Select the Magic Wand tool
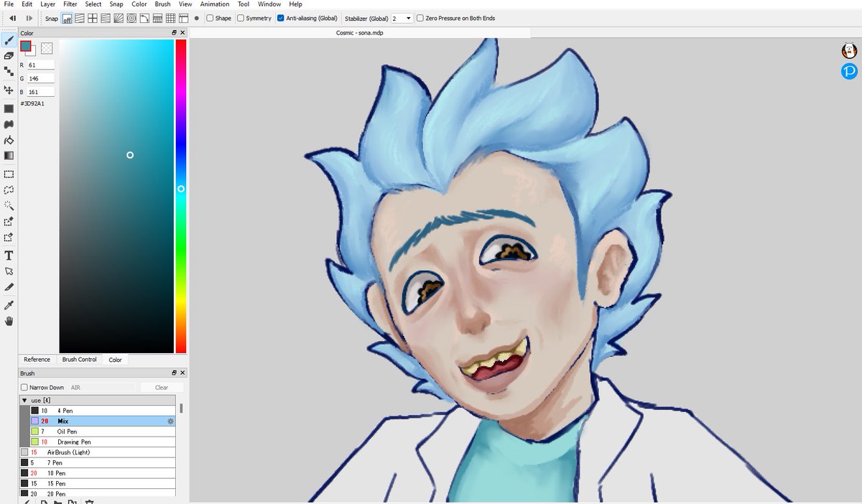The width and height of the screenshot is (862, 504). point(9,205)
